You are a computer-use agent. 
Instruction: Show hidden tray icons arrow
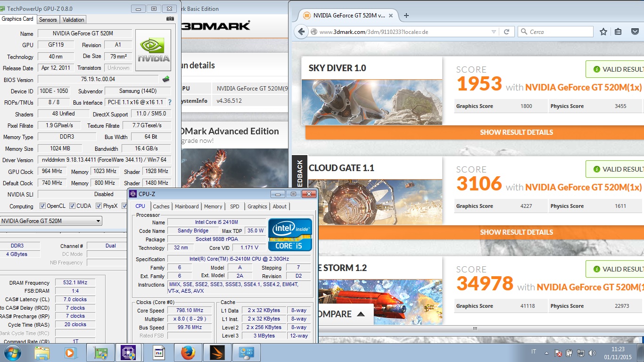tap(547, 353)
